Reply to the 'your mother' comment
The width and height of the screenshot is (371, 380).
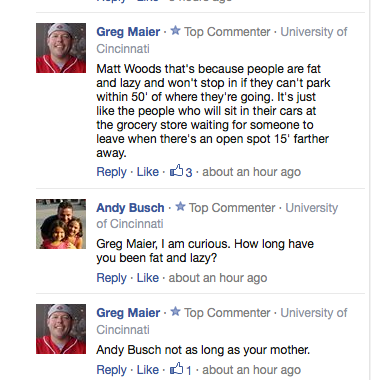(x=112, y=370)
